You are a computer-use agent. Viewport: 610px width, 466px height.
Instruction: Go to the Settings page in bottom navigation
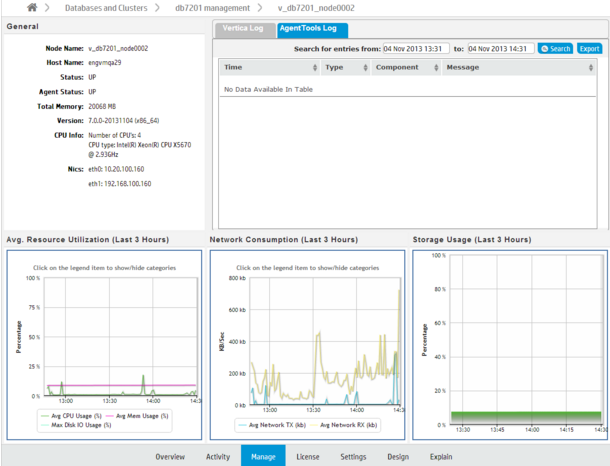point(352,457)
